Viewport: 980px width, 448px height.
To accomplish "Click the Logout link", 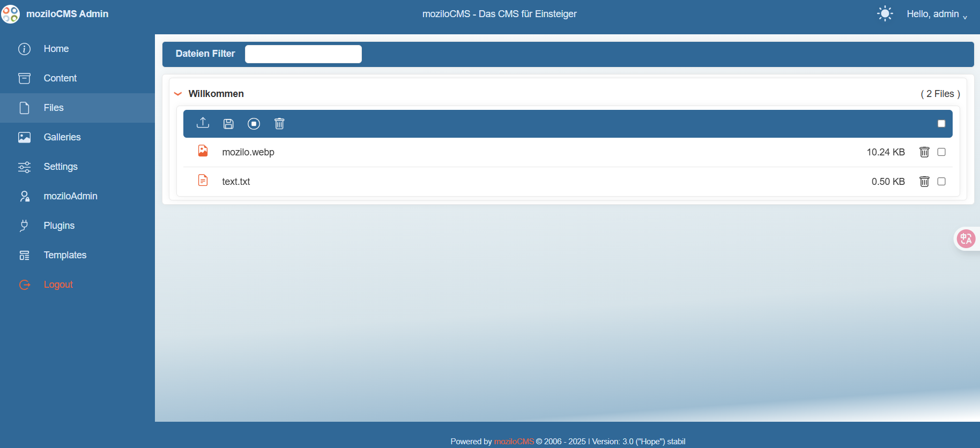I will point(58,285).
